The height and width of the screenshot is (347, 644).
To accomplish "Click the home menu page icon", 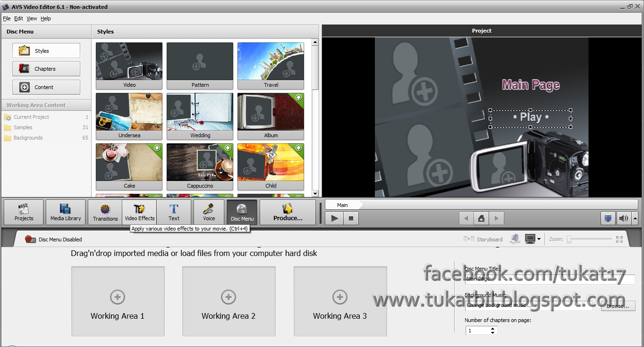I will coord(481,218).
